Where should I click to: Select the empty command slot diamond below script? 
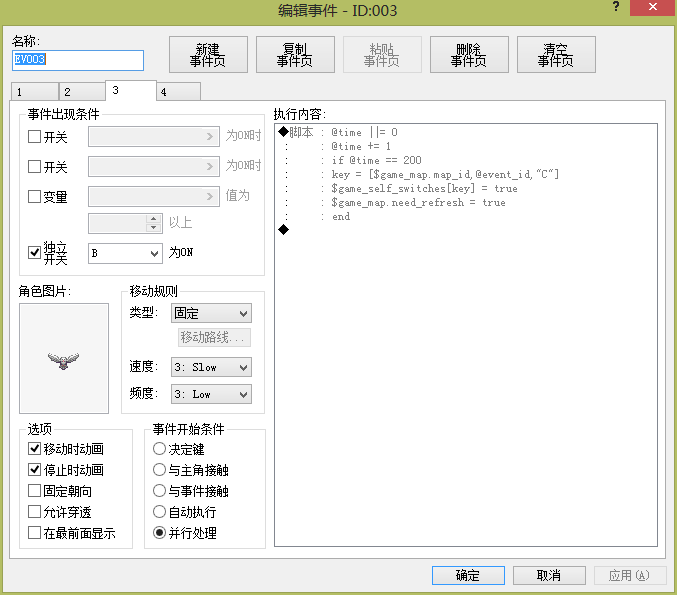pos(283,230)
